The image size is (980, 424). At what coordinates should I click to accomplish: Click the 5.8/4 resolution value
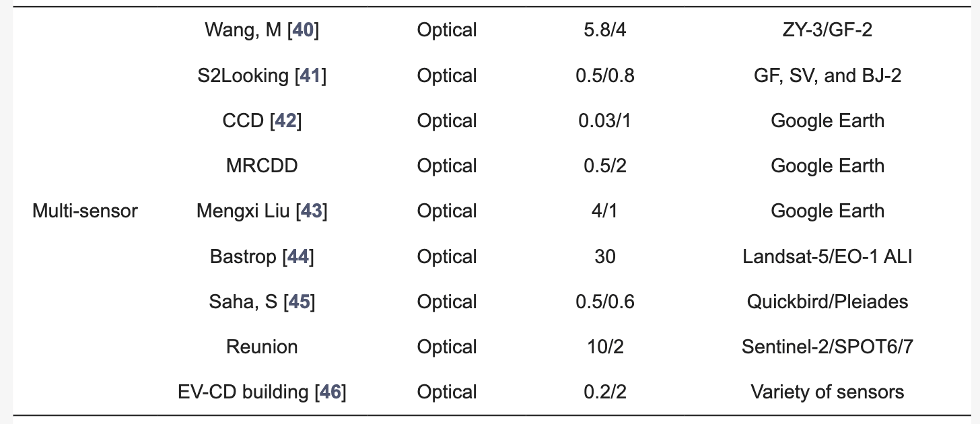[x=605, y=30]
